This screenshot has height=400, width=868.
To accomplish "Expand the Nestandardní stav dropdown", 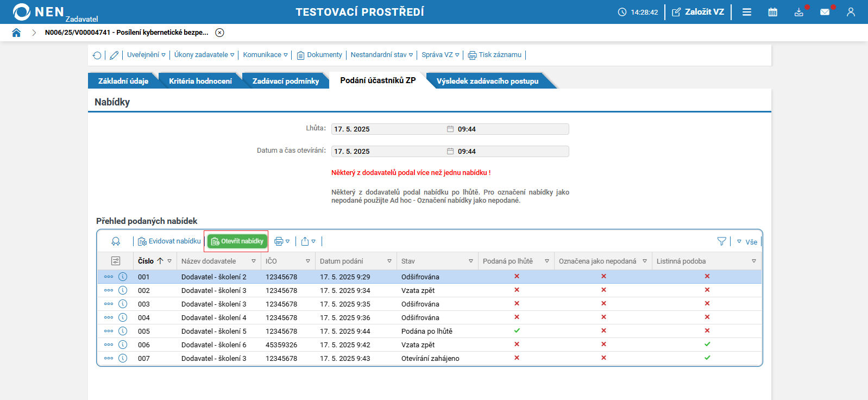I will [382, 55].
